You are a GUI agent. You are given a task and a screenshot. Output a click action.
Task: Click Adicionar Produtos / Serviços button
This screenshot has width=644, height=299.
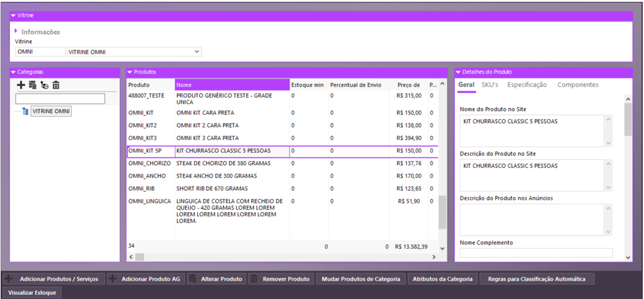54,279
